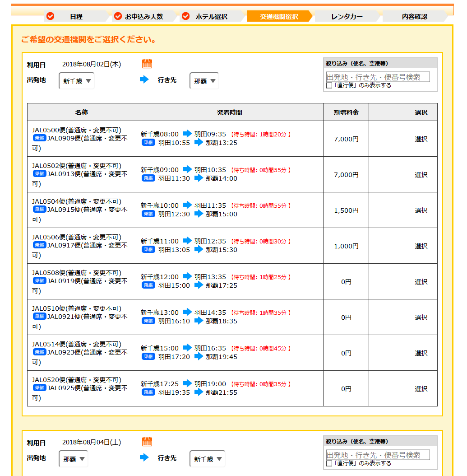This screenshot has width=467, height=476.
Task: Open calendar icon for 2018年08月04日
Action: click(x=147, y=442)
